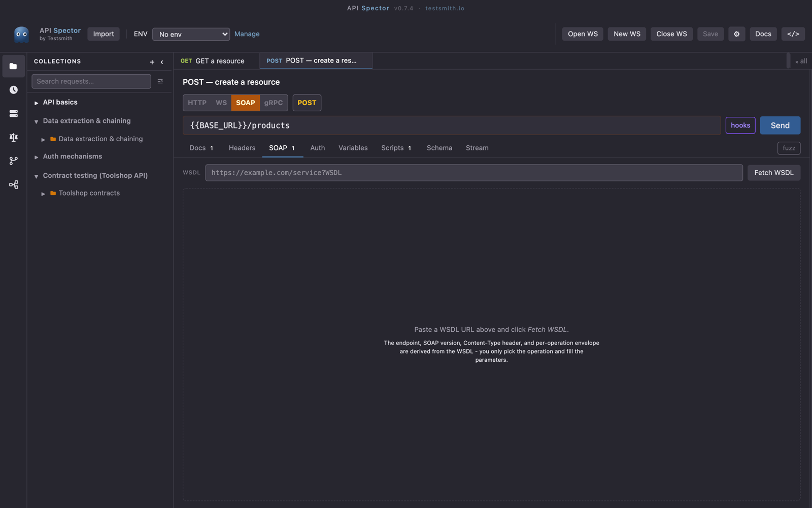The width and height of the screenshot is (812, 508).
Task: Expand the Auth mechanisms collection
Action: (37, 157)
